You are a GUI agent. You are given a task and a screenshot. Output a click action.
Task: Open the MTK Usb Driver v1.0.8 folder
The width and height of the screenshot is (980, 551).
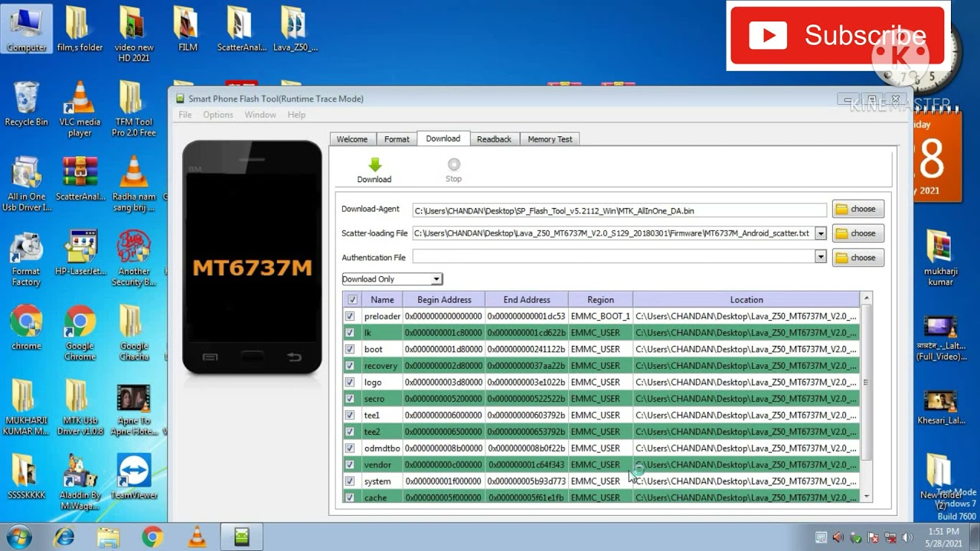tap(80, 407)
